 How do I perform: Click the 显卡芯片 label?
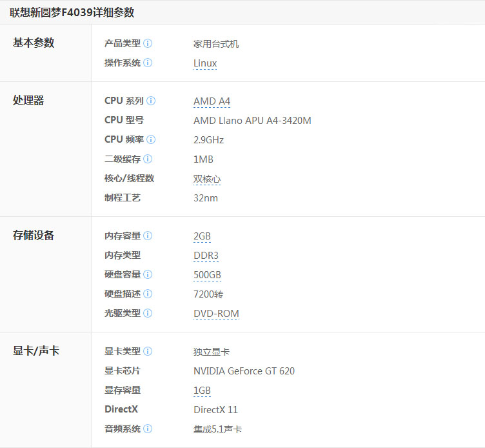tap(123, 371)
